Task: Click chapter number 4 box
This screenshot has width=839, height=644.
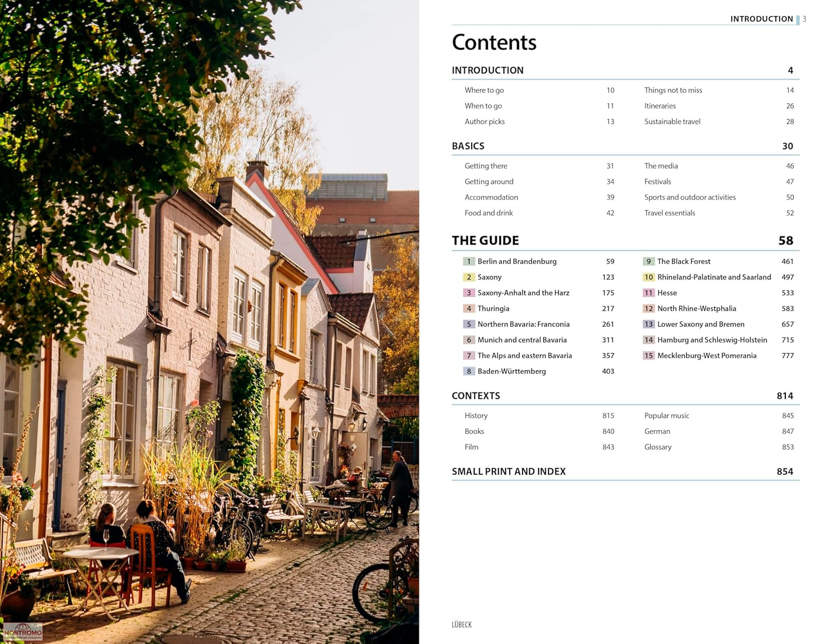Action: click(469, 308)
